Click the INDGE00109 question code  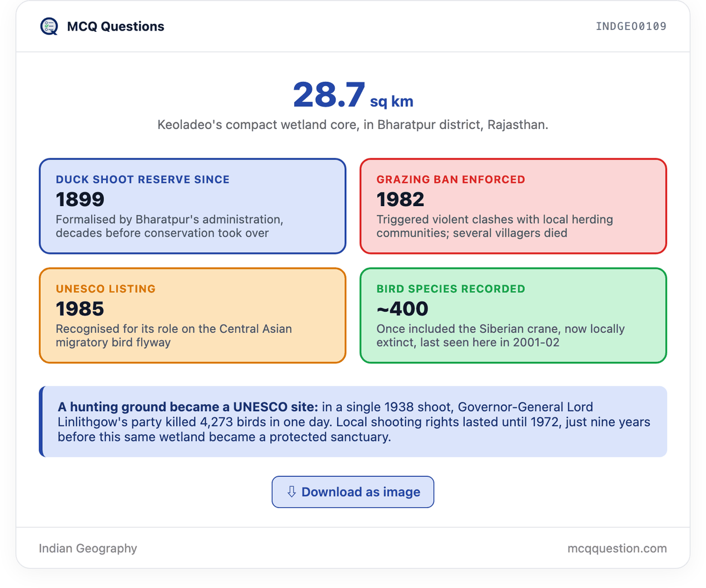pyautogui.click(x=631, y=26)
